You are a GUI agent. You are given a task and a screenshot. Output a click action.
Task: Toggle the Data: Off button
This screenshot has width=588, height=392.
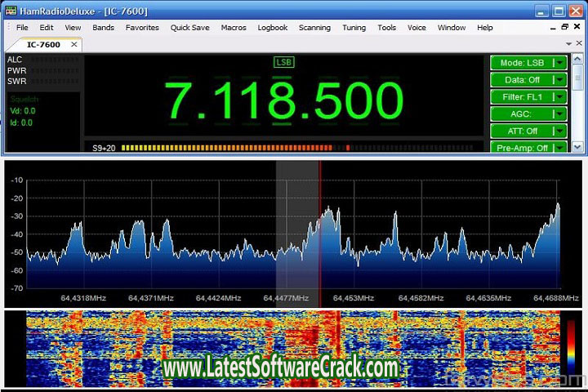click(x=521, y=80)
